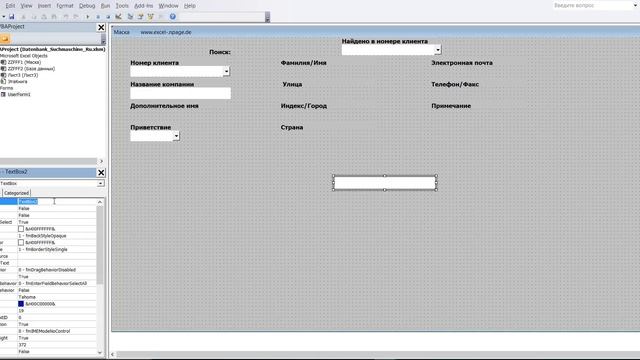This screenshot has height=360, width=640.
Task: Click the 'fmBorderStyleSingle' property value
Action: [43, 249]
